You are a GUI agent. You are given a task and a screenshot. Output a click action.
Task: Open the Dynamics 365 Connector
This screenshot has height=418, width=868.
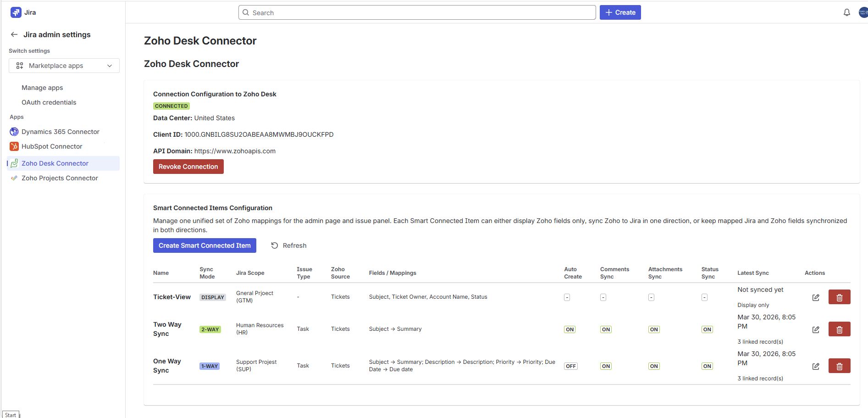[x=60, y=132]
